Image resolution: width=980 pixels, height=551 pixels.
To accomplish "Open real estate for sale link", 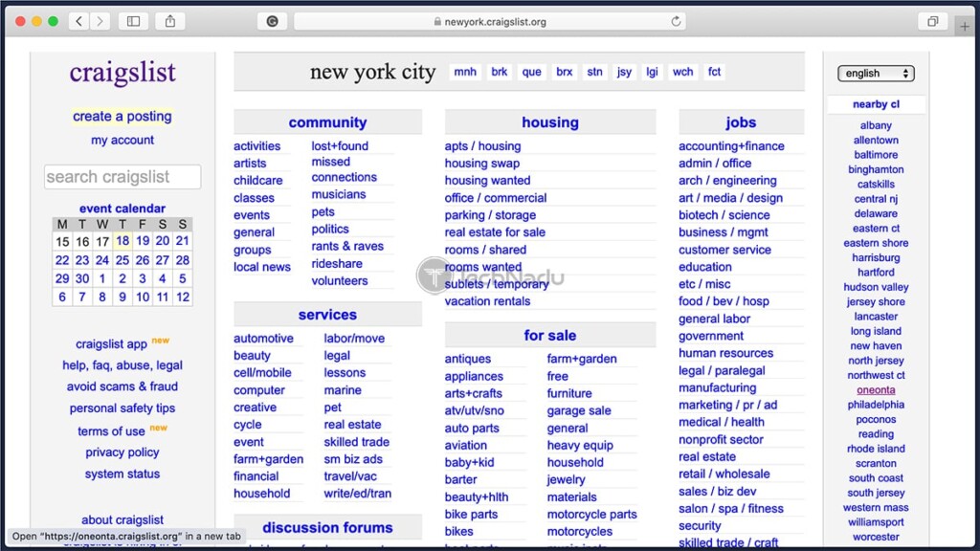I will point(495,232).
